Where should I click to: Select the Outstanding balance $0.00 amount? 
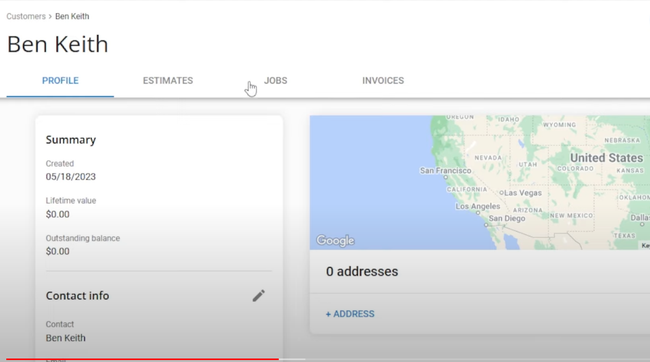[x=58, y=251]
